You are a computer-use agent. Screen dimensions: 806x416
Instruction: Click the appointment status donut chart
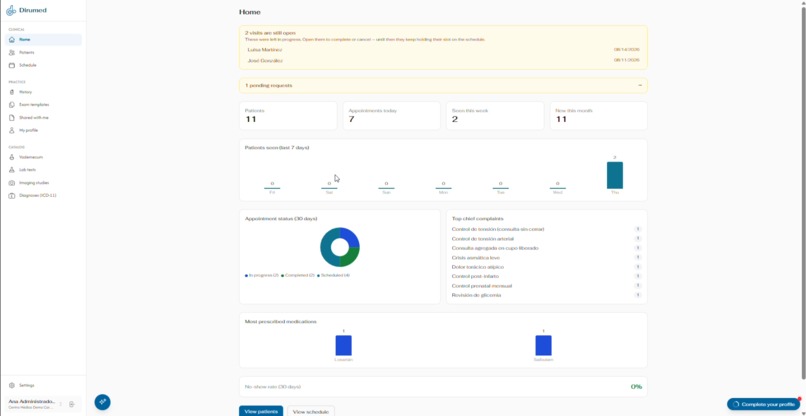[x=340, y=247]
